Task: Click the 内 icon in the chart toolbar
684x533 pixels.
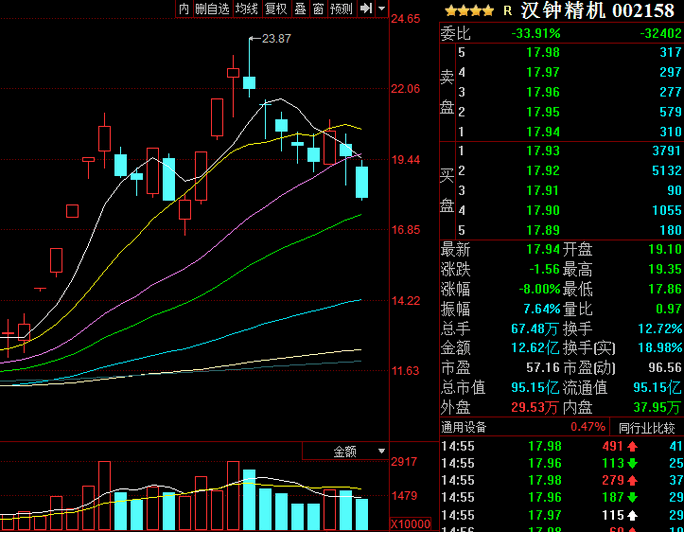Action: click(183, 8)
